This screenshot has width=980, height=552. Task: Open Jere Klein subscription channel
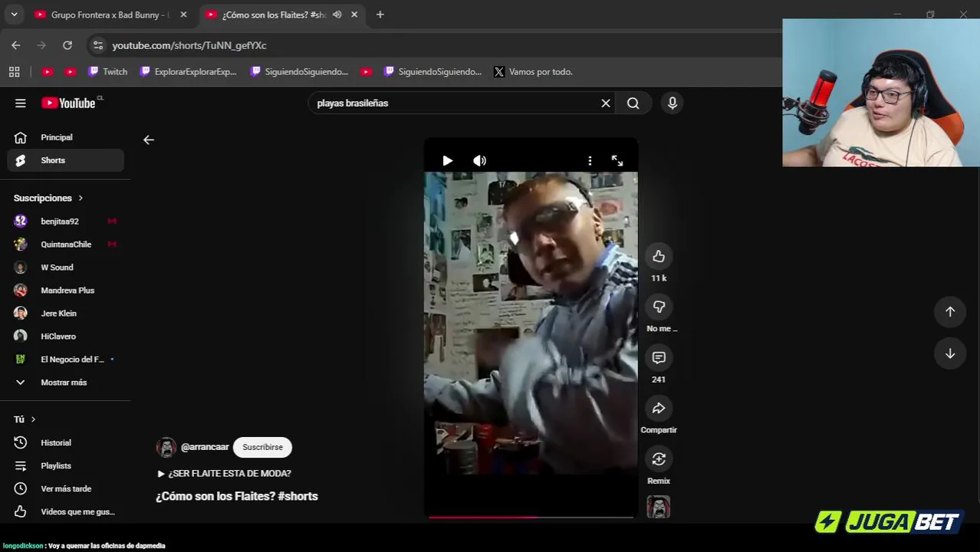[66, 313]
